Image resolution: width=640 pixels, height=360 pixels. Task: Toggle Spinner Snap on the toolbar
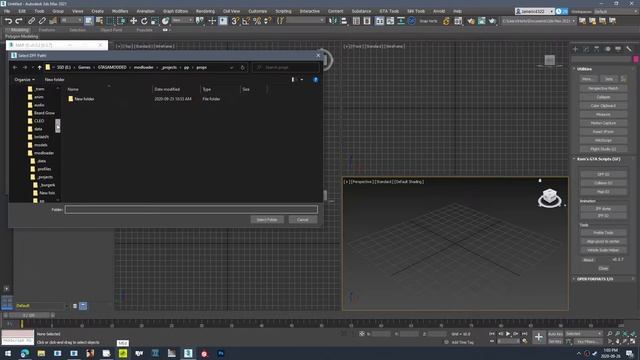(267, 21)
